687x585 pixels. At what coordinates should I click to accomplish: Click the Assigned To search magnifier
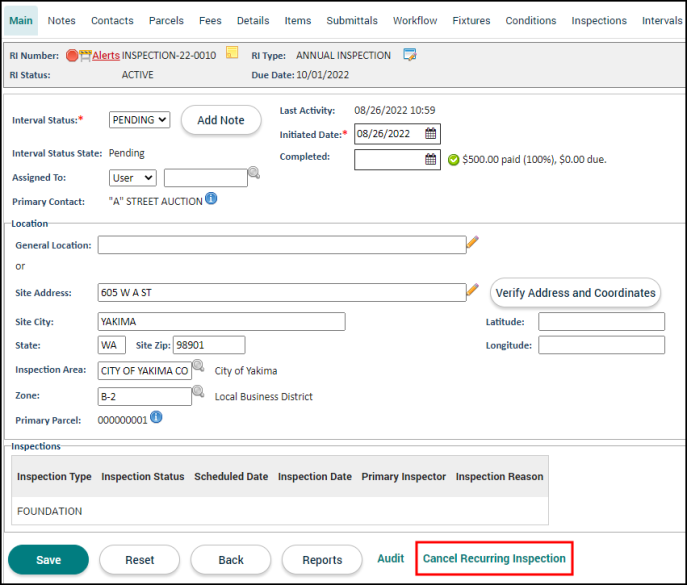(254, 173)
